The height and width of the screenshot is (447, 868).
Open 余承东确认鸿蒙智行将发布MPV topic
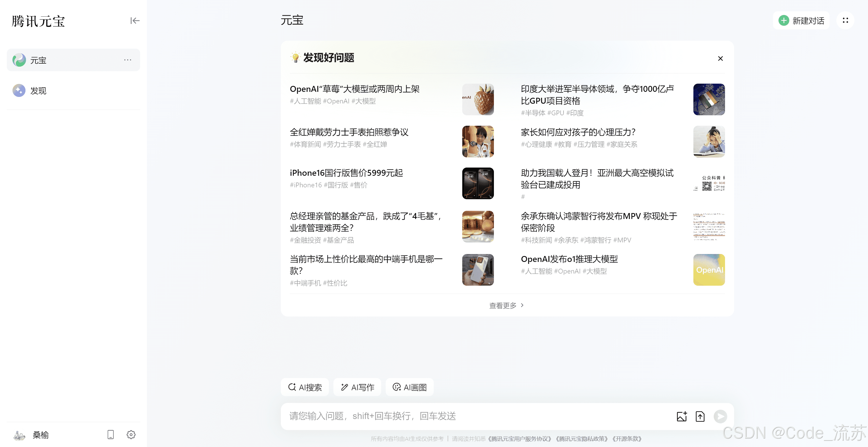point(599,222)
